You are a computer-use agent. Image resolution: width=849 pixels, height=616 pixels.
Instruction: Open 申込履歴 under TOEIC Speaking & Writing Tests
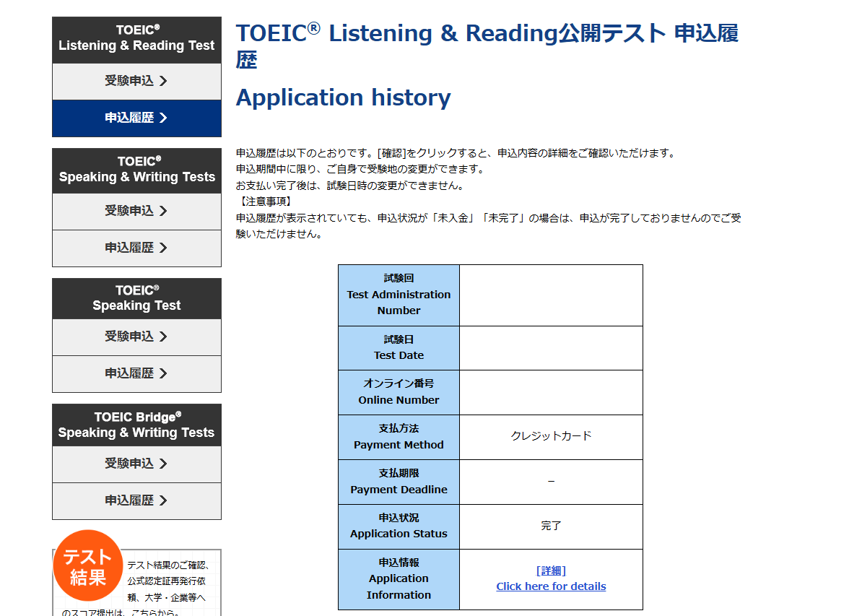coord(136,248)
